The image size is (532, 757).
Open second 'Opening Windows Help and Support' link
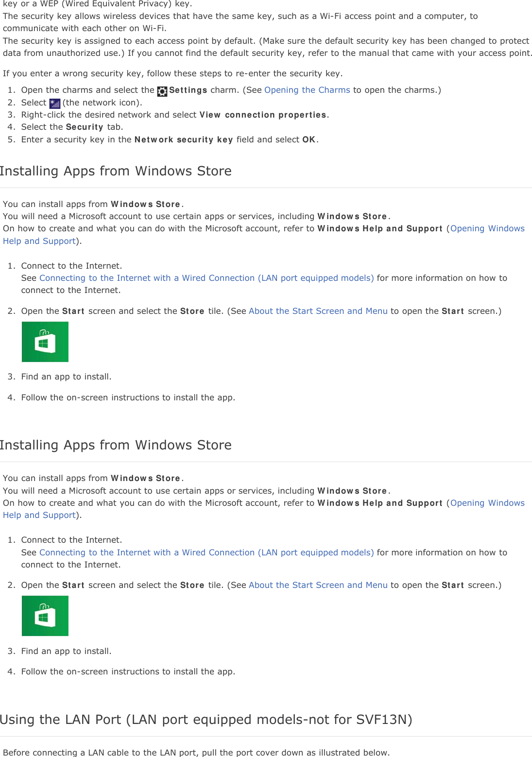tap(487, 503)
